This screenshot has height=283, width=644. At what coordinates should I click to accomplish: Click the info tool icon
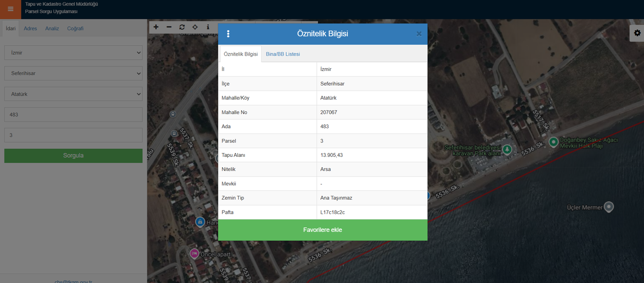coord(208,27)
